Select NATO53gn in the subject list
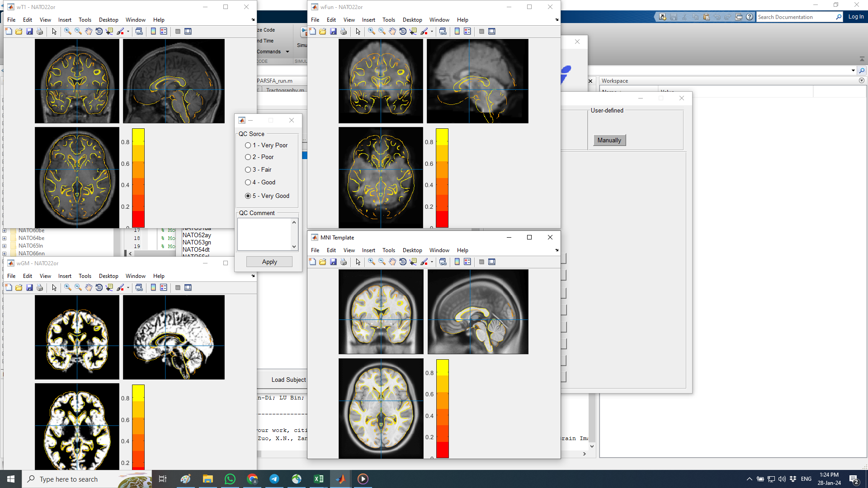Image resolution: width=868 pixels, height=488 pixels. (197, 242)
